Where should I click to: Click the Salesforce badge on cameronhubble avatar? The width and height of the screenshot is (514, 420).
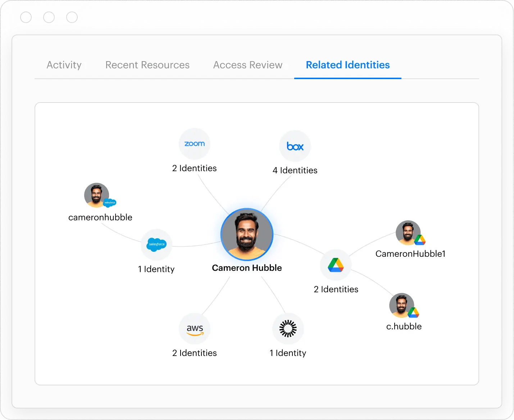(x=110, y=203)
